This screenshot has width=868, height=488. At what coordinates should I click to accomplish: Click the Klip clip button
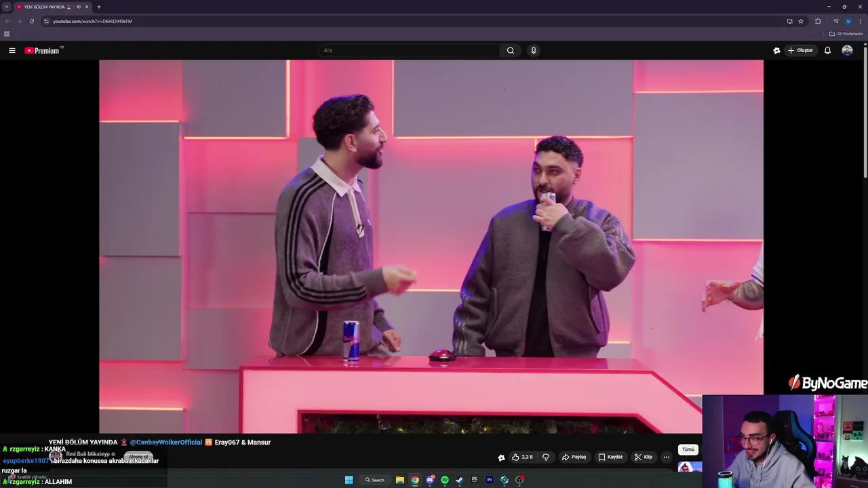(x=644, y=457)
